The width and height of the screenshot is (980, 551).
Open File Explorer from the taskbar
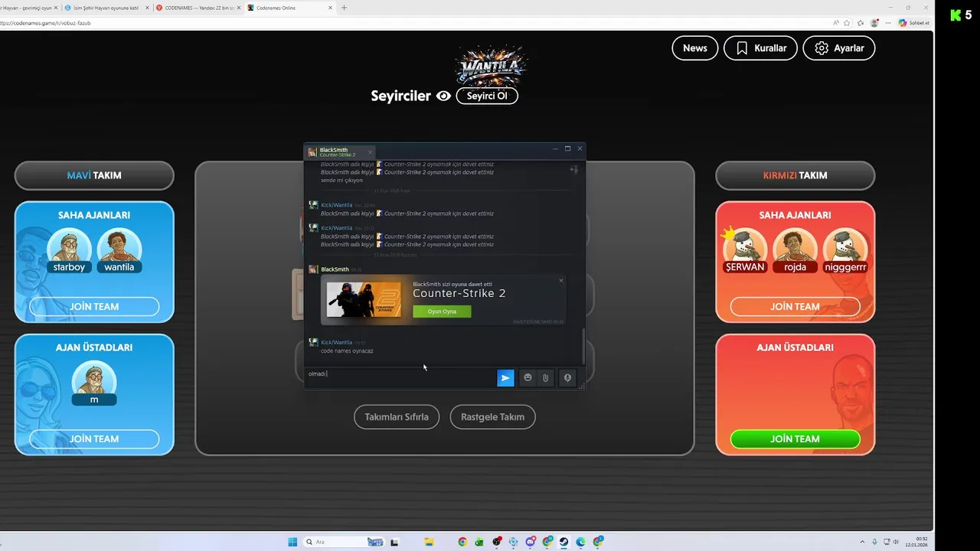click(x=430, y=542)
